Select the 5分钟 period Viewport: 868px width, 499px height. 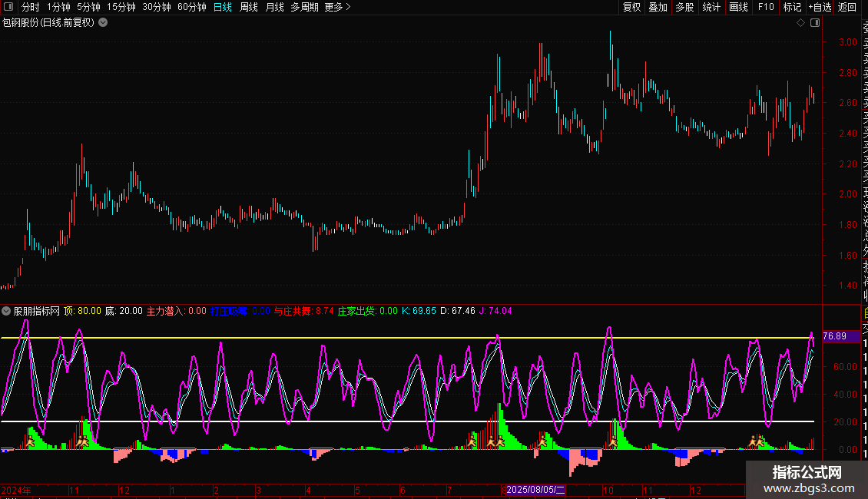[88, 7]
